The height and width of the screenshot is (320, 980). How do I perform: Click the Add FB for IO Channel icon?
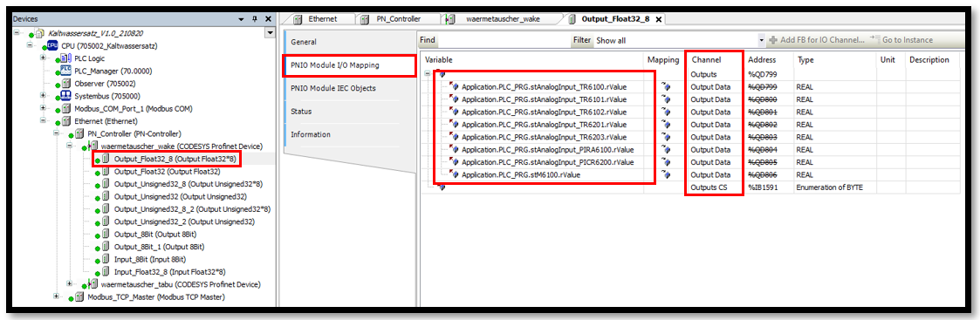click(774, 39)
